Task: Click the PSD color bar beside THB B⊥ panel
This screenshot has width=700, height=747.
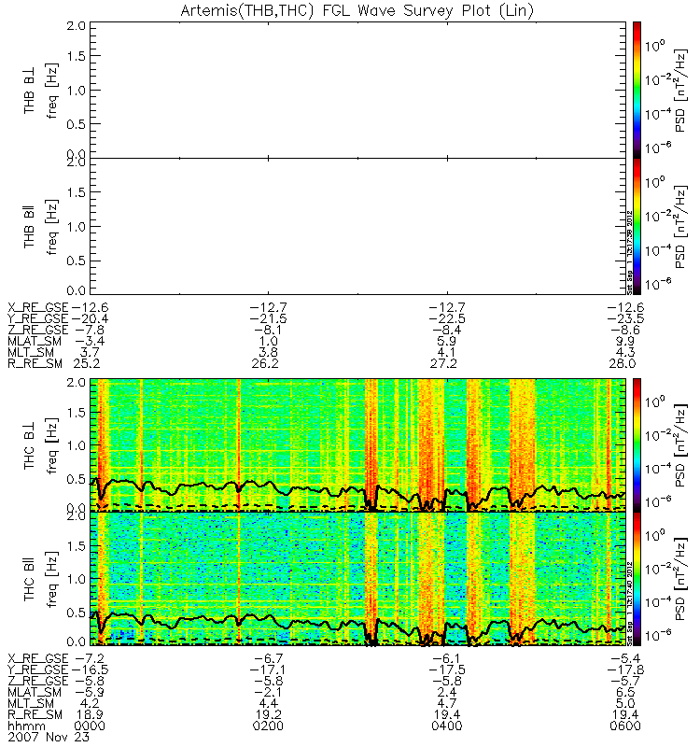Action: click(x=637, y=90)
